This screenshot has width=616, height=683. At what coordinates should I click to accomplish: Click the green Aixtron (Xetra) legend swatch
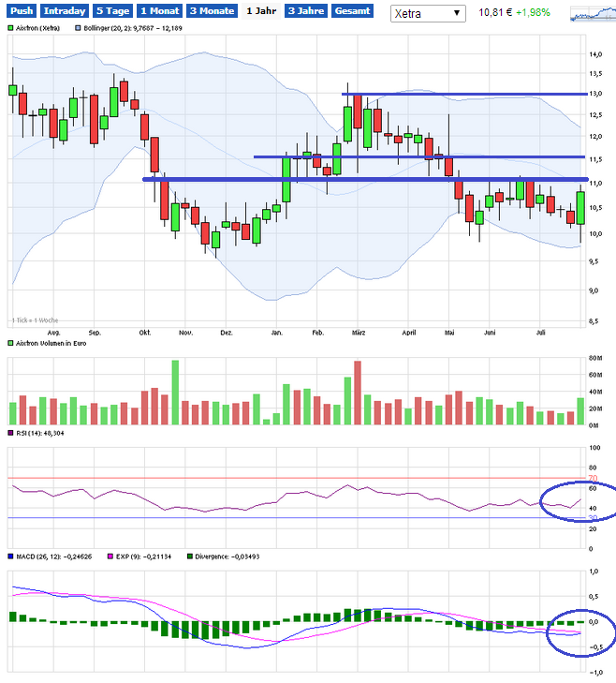[x=10, y=28]
